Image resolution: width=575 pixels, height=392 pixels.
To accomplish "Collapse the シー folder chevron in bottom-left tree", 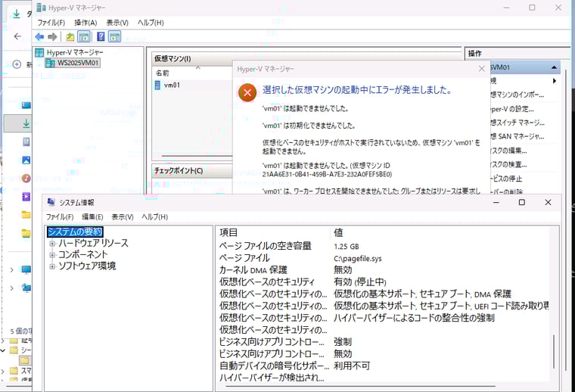I will 3,350.
